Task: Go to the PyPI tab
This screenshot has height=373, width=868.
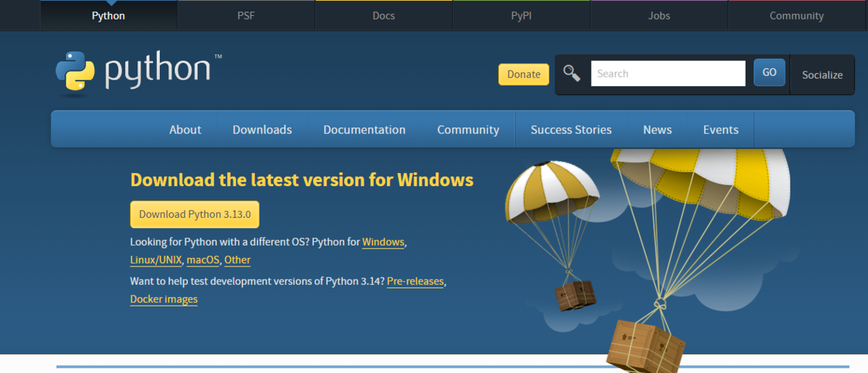Action: (522, 15)
